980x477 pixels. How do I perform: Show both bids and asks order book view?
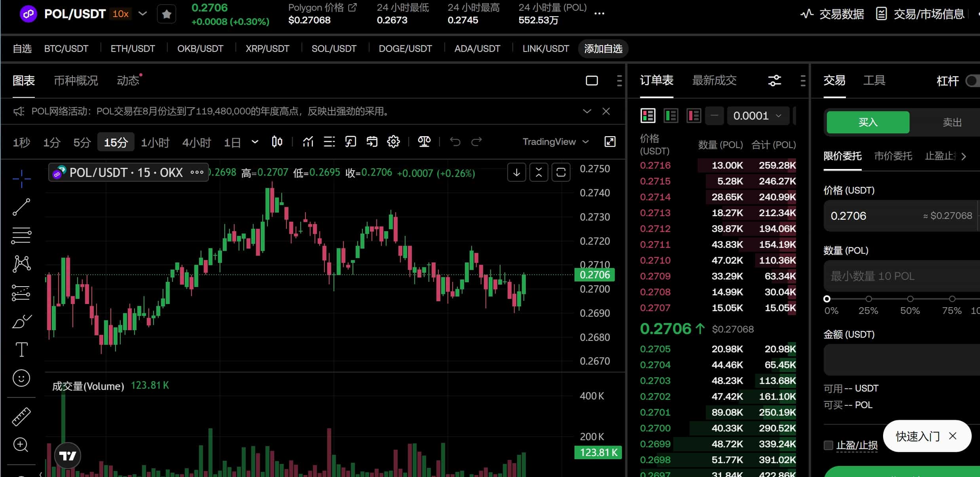pyautogui.click(x=648, y=116)
